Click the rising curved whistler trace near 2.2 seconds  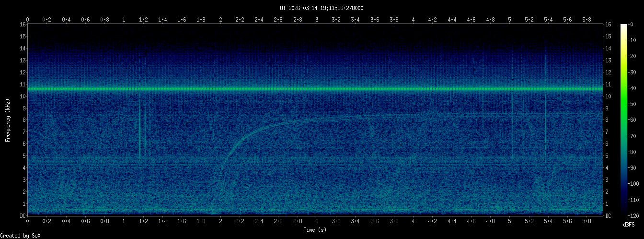coord(239,138)
